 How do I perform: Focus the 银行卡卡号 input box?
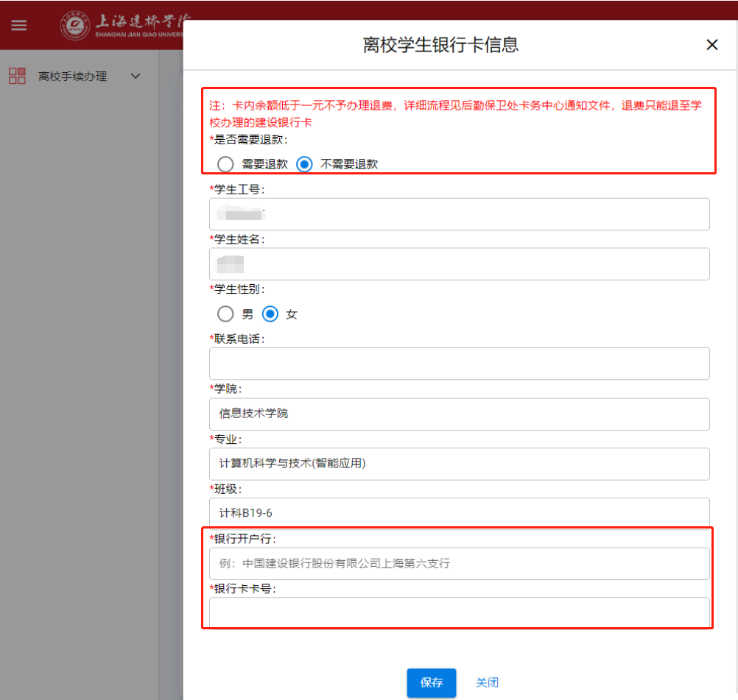click(x=459, y=612)
